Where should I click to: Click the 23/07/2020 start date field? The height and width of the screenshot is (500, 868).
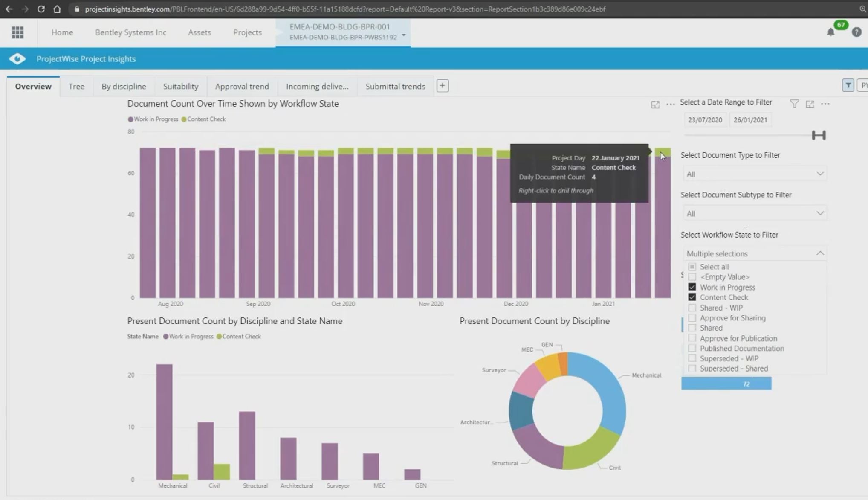[x=705, y=120]
